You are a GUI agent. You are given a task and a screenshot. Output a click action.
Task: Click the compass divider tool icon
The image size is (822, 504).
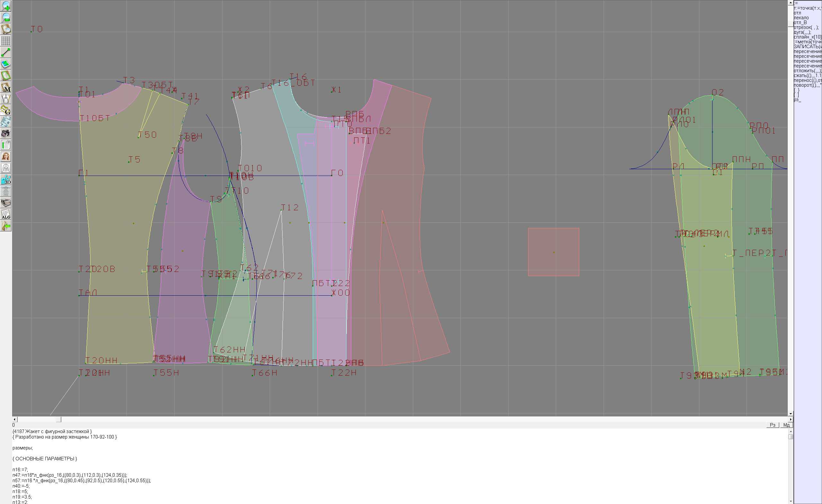coord(6,99)
